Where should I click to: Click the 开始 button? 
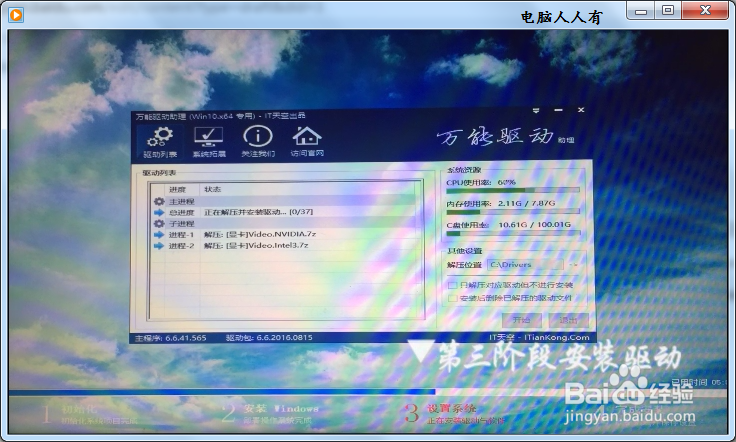pyautogui.click(x=521, y=320)
